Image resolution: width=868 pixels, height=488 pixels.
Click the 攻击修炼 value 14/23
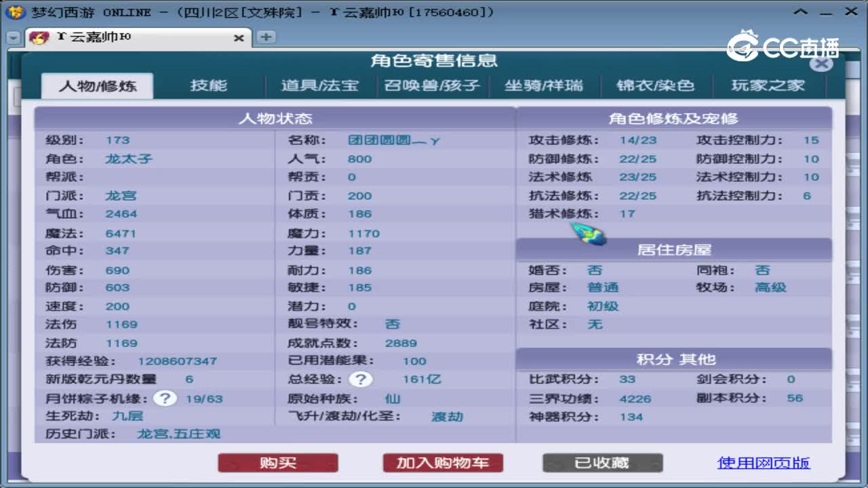638,140
